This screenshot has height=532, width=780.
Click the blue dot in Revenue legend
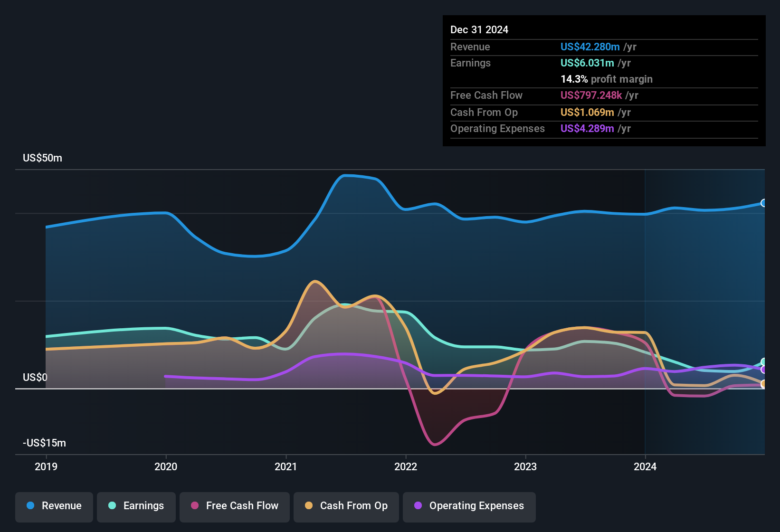(30, 506)
